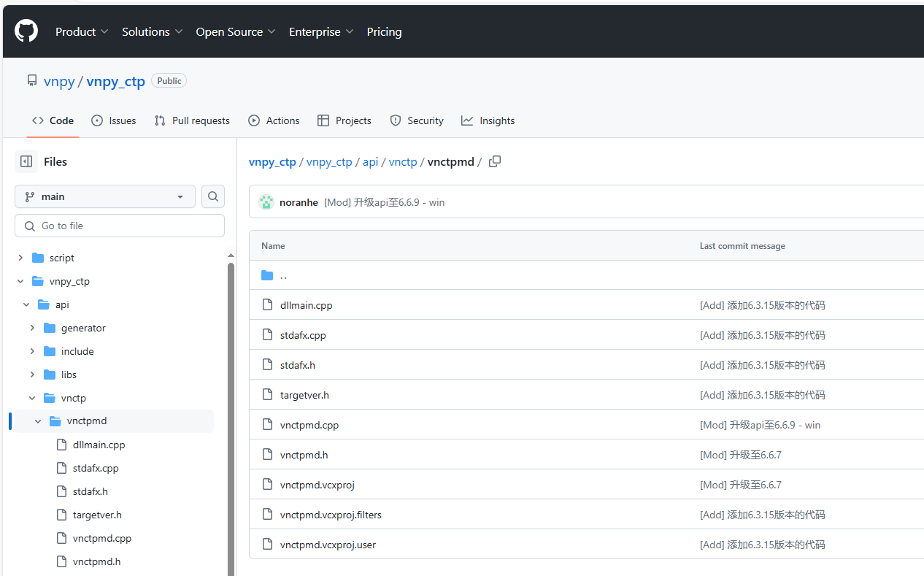Click api breadcrumb link
924x576 pixels.
tap(371, 162)
